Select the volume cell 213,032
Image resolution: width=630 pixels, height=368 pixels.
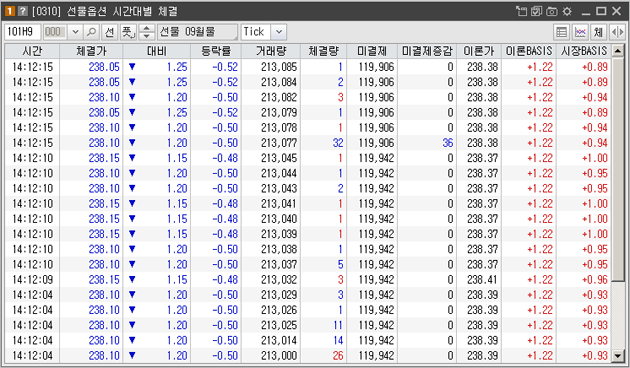[271, 280]
